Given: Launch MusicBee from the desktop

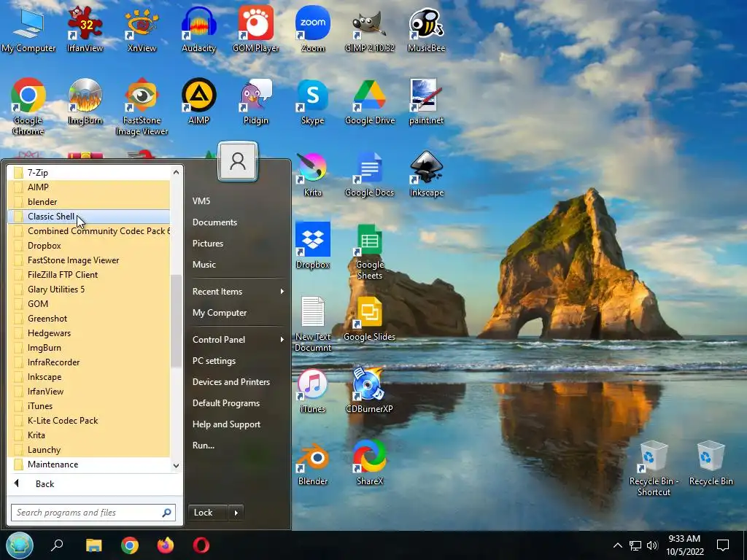Looking at the screenshot, I should click(x=426, y=28).
